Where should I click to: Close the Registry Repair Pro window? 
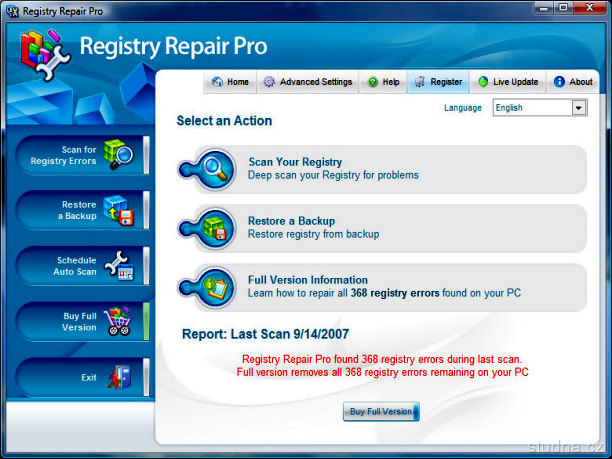coord(589,8)
